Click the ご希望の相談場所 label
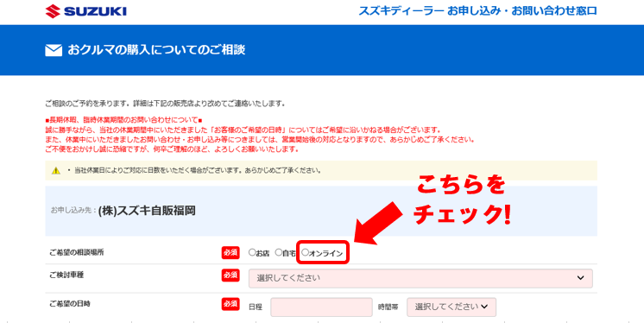Image resolution: width=644 pixels, height=323 pixels. (76, 252)
